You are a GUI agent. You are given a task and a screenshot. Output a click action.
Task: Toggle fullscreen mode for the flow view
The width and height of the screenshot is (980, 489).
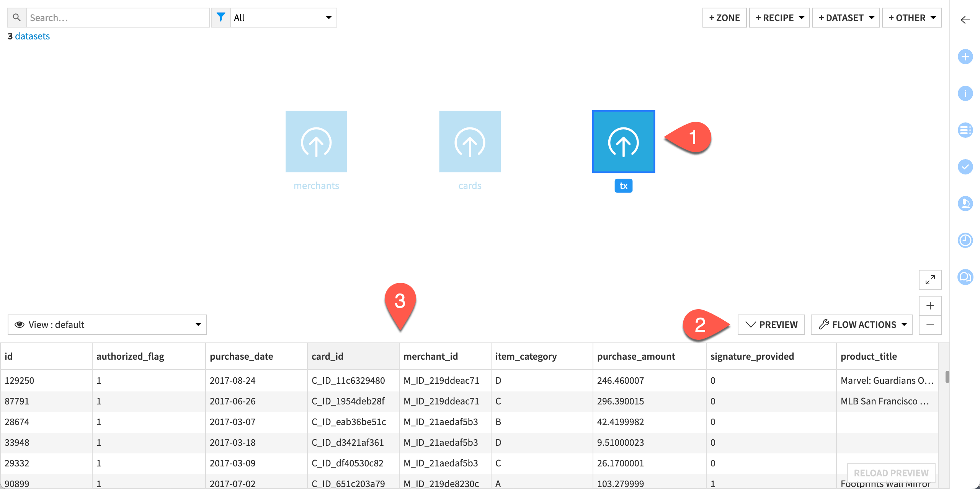click(x=931, y=280)
